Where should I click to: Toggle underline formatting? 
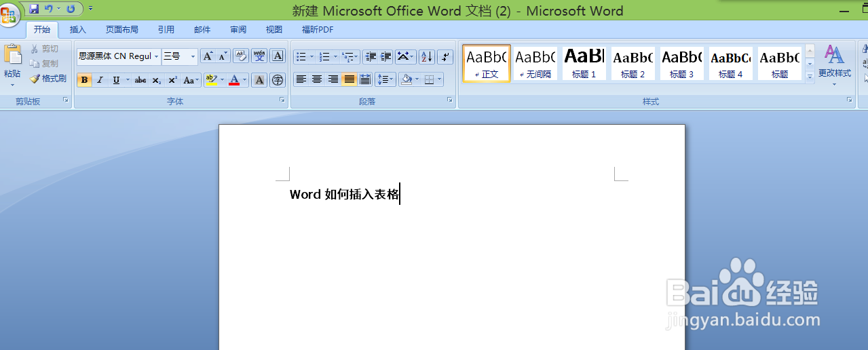pyautogui.click(x=116, y=80)
